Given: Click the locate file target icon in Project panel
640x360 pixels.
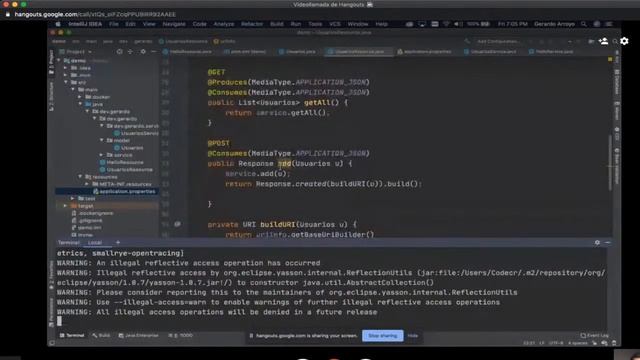Looking at the screenshot, I should [x=119, y=52].
